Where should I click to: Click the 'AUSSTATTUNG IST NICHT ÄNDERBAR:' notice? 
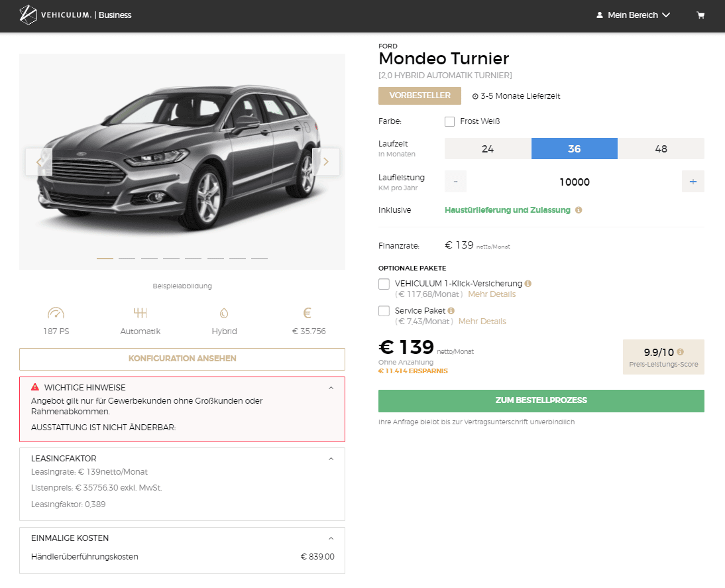pyautogui.click(x=103, y=428)
